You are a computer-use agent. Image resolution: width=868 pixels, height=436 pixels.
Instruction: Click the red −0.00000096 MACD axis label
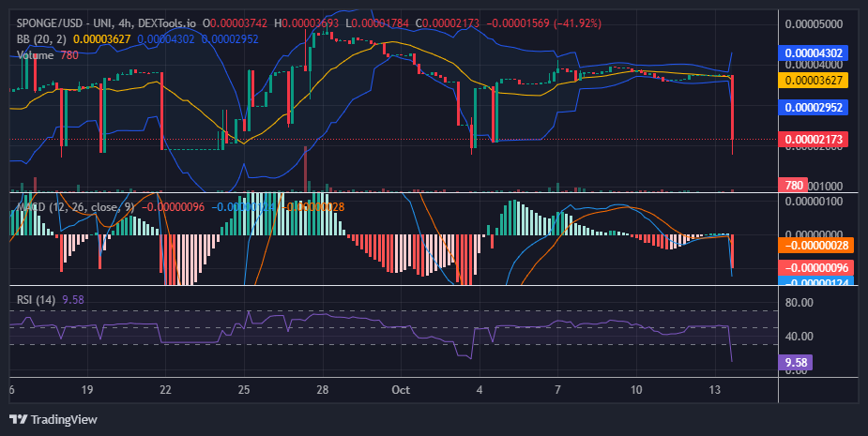coord(816,268)
